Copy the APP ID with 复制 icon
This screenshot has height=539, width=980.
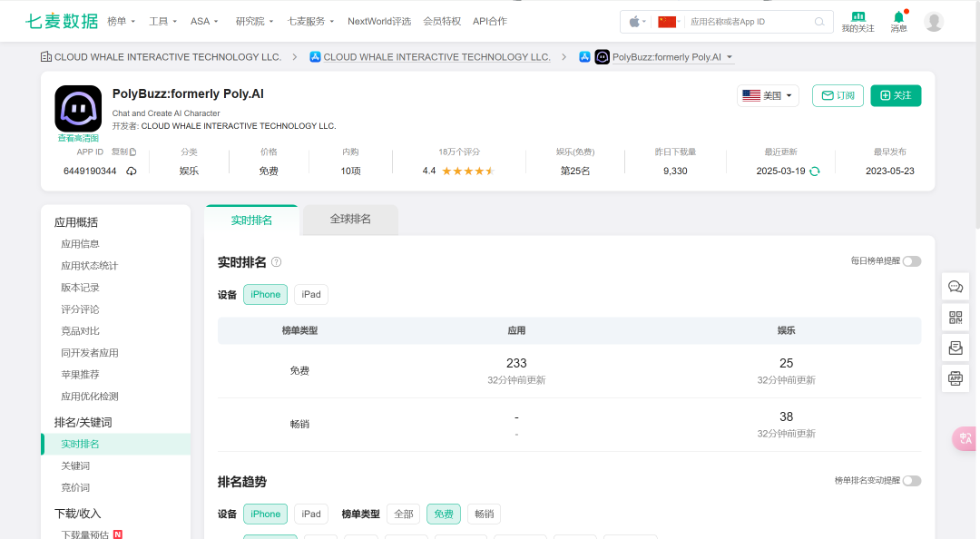click(123, 152)
